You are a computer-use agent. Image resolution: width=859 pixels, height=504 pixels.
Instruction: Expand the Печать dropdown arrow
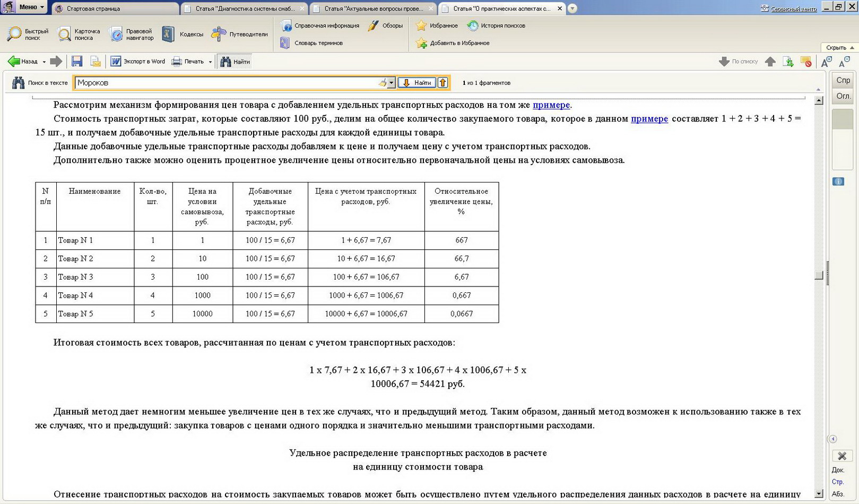[210, 62]
